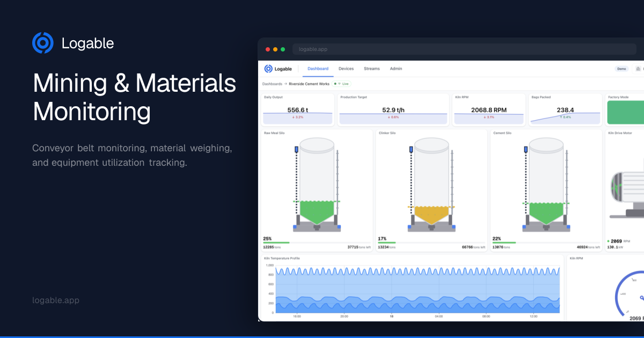Click the '12285 tons' value

click(272, 247)
